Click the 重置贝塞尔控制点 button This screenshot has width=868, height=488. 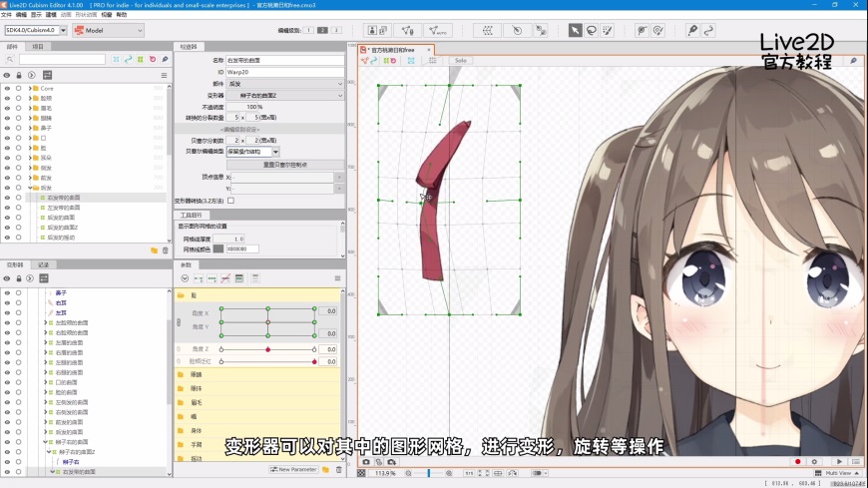click(x=285, y=165)
